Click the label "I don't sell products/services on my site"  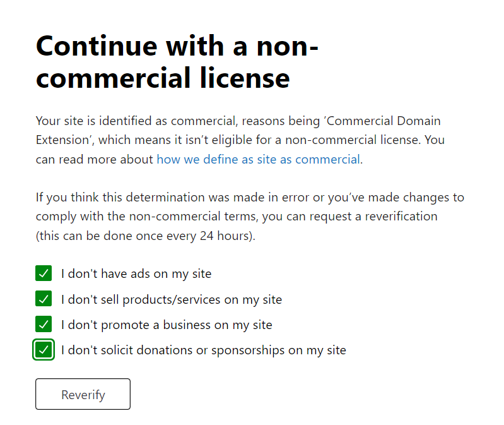pyautogui.click(x=172, y=299)
